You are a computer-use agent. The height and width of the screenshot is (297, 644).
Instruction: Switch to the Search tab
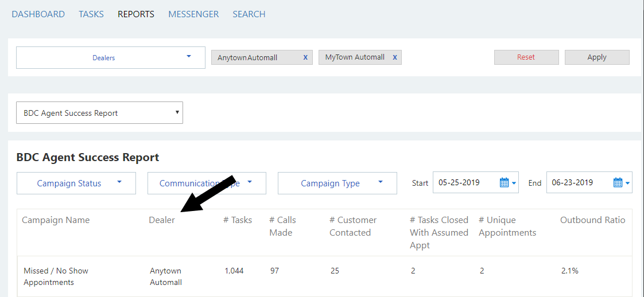point(249,14)
